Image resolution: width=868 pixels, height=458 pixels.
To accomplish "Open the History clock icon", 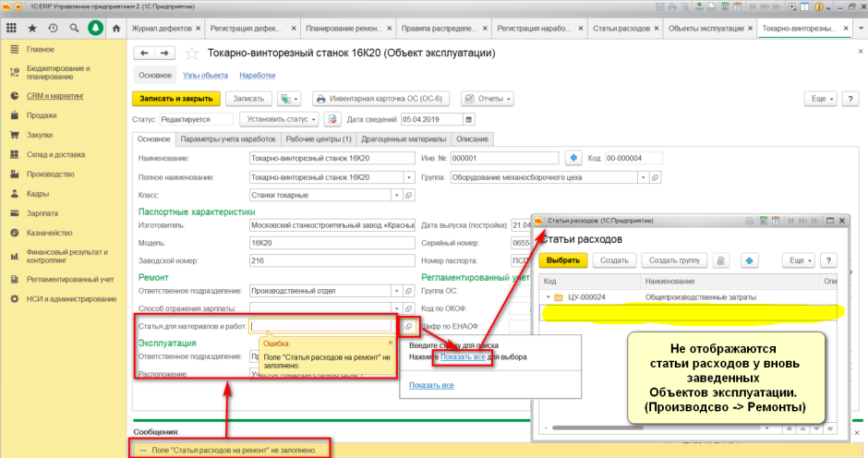I will (x=53, y=28).
